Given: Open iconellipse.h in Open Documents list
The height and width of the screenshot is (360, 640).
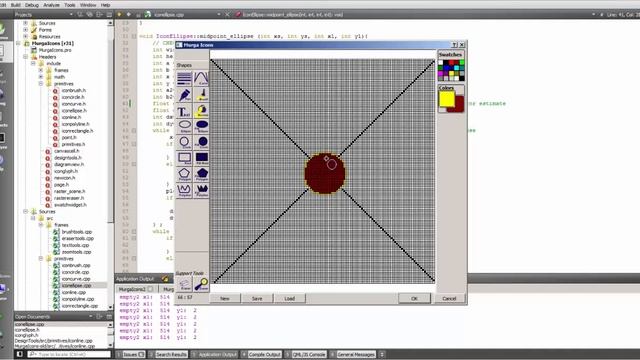Looking at the screenshot, I should 27,330.
